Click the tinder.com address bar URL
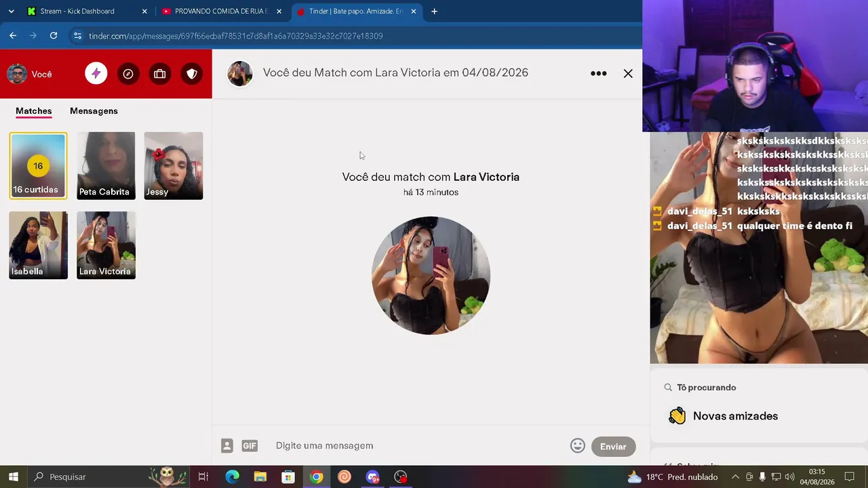The width and height of the screenshot is (868, 488). 236,36
